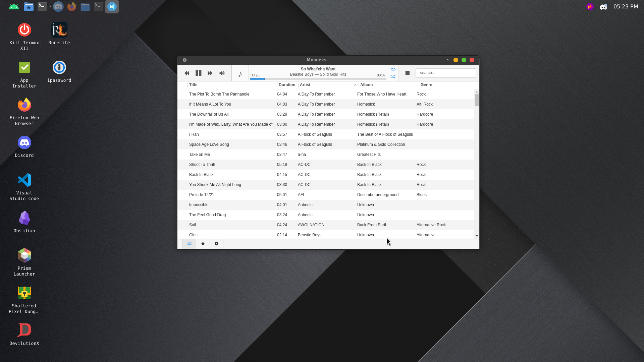The image size is (644, 362).
Task: Switch to the playlists star tab
Action: pyautogui.click(x=203, y=244)
